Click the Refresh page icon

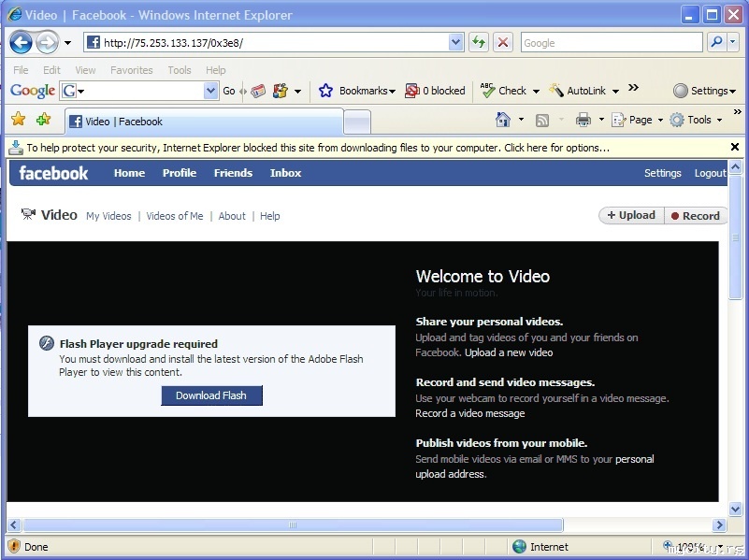478,42
